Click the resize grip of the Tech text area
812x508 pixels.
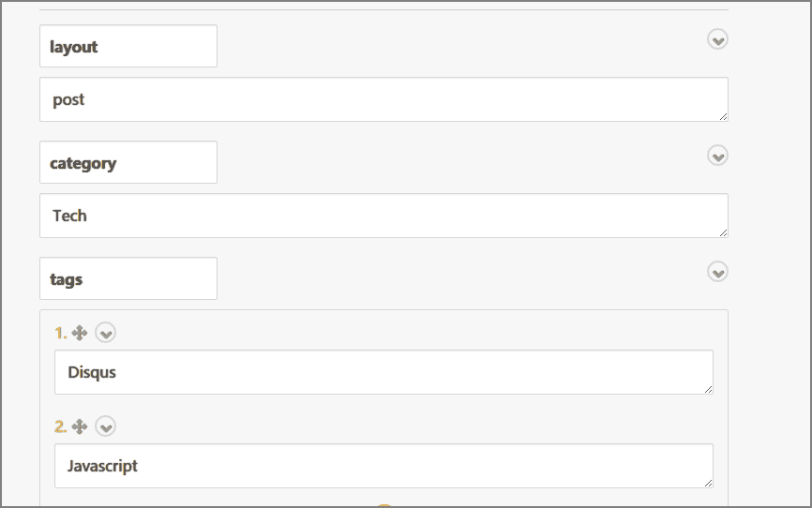click(x=724, y=233)
